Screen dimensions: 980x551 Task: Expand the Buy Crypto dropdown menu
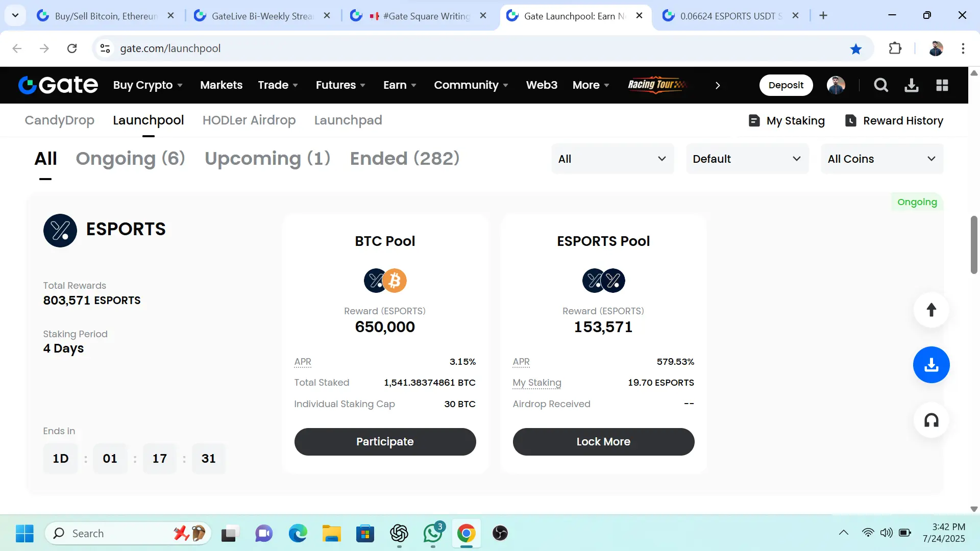tap(148, 85)
